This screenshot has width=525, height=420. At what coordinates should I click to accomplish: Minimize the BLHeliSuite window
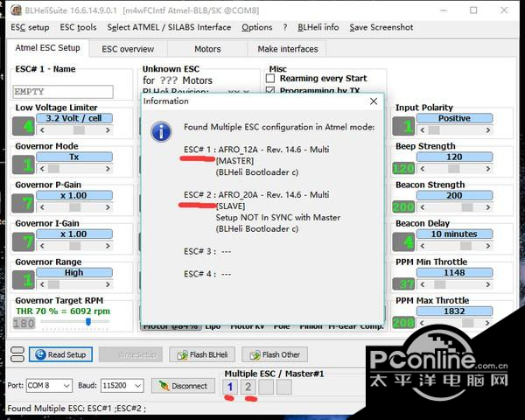tap(444, 10)
